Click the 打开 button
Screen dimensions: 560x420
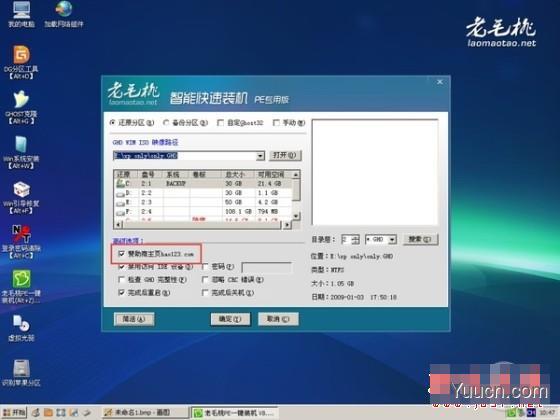(285, 155)
